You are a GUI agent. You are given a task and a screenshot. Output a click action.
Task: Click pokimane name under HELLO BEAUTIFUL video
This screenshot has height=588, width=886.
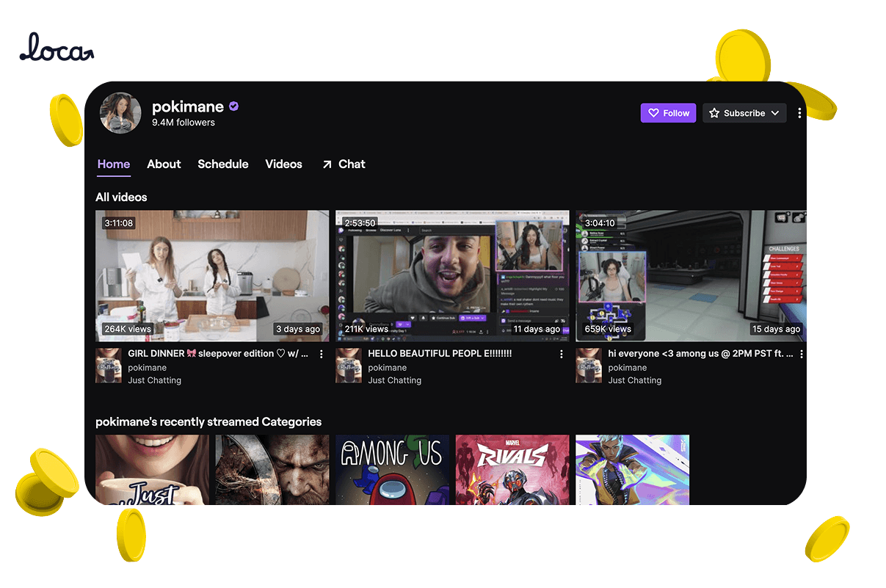click(387, 368)
